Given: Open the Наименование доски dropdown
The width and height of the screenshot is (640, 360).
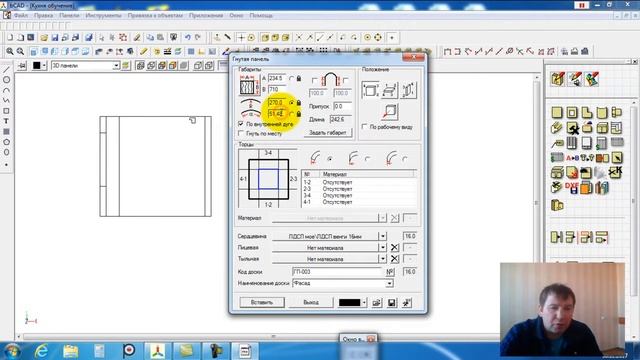Looking at the screenshot, I should point(389,283).
